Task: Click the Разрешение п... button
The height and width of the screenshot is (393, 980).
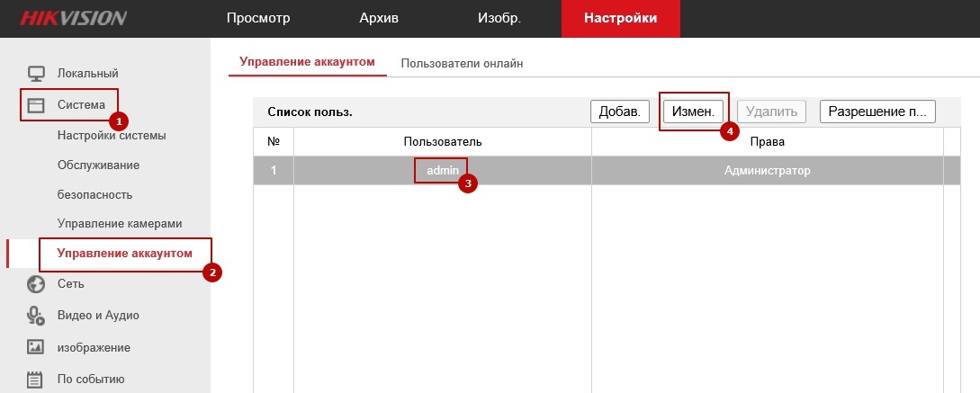Action: tap(877, 112)
